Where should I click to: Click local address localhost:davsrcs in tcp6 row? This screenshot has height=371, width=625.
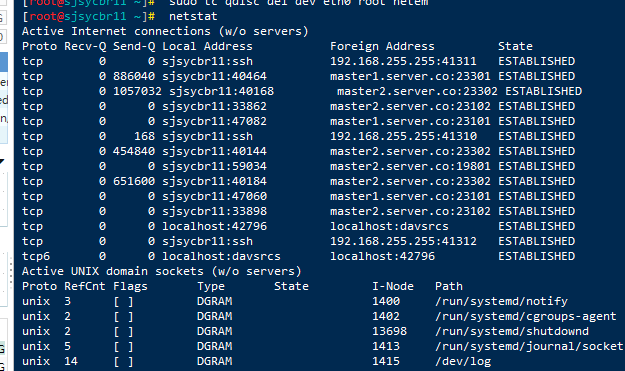tap(221, 256)
